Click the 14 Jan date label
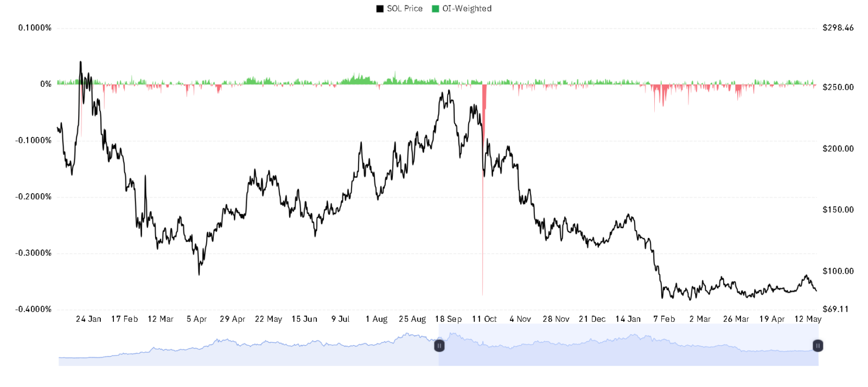The height and width of the screenshot is (387, 868). click(x=628, y=319)
